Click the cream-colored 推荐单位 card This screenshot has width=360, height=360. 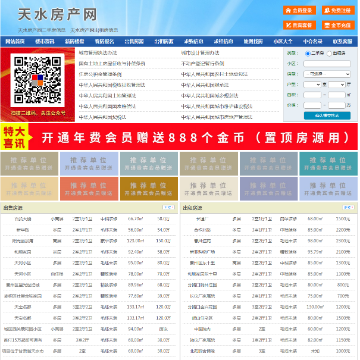pos(209,189)
